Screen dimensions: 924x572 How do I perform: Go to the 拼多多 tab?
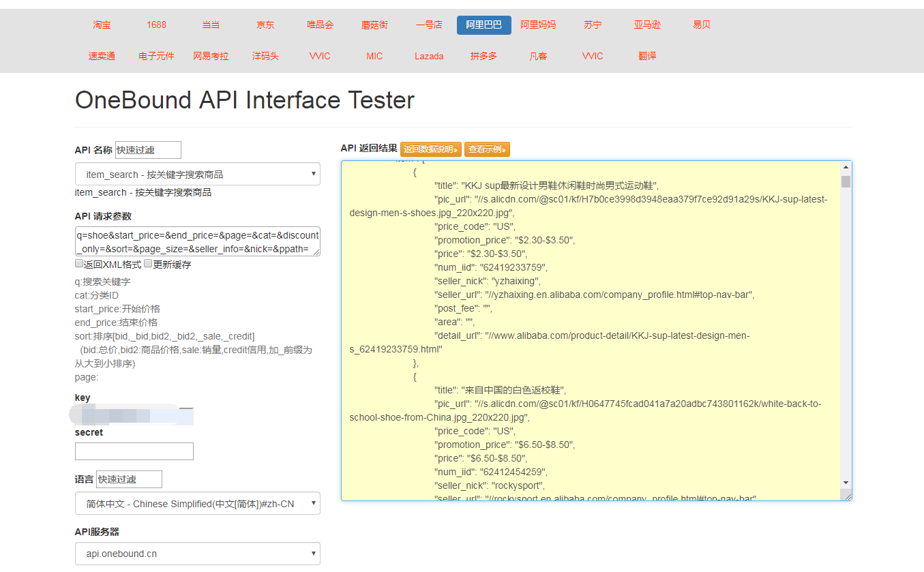click(483, 56)
